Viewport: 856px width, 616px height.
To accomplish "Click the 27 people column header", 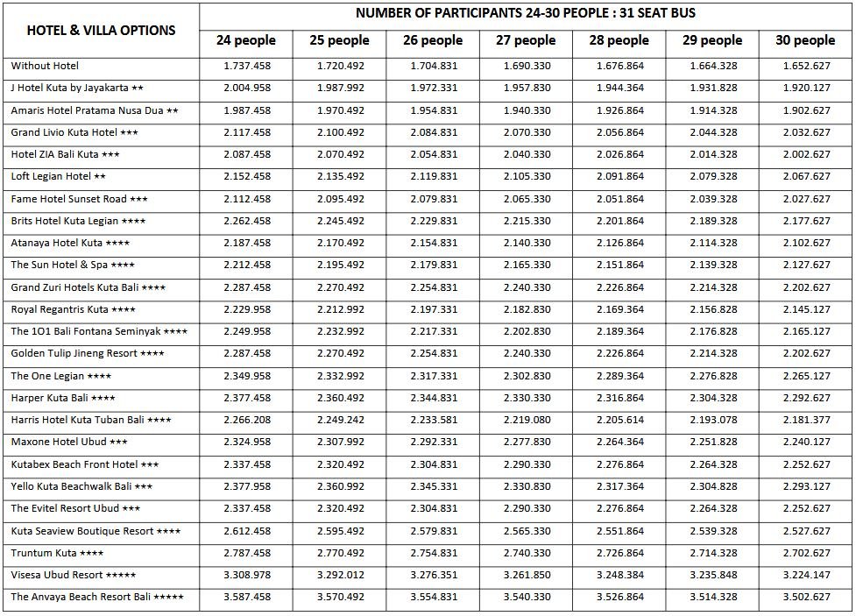I will click(526, 40).
